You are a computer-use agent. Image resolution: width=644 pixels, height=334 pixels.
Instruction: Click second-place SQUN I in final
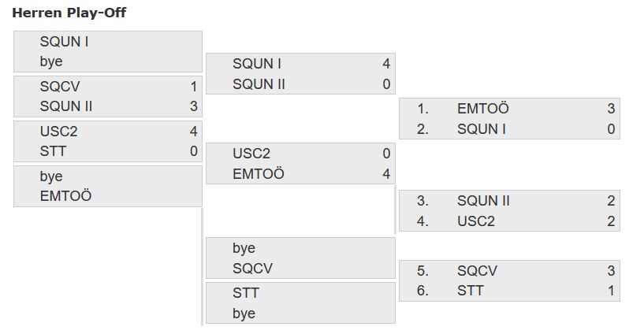[482, 129]
